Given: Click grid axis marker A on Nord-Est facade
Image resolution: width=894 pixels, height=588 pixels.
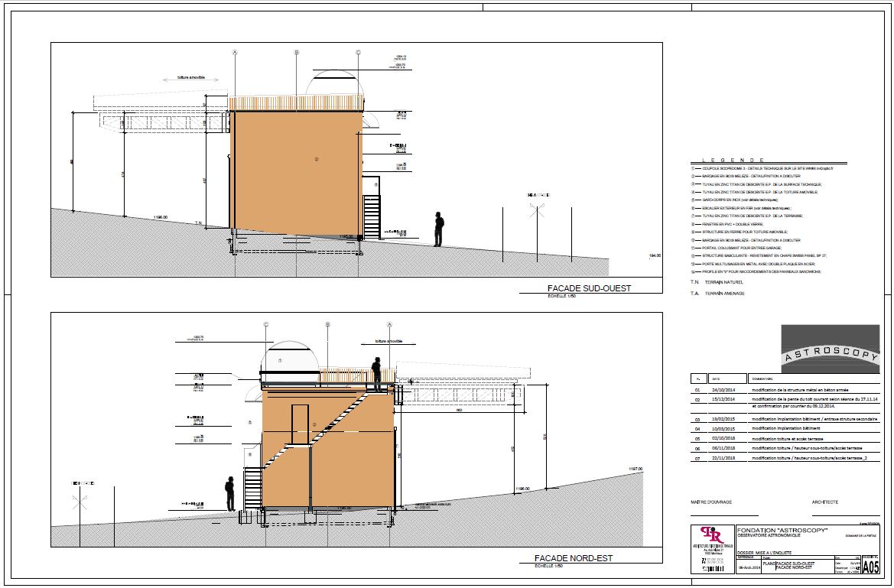Looking at the screenshot, I should [x=389, y=324].
